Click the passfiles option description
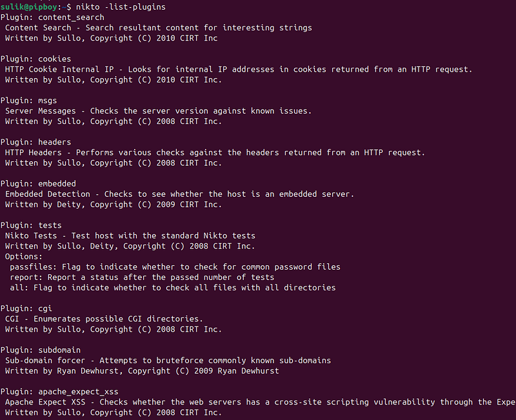This screenshot has width=516, height=420. [175, 266]
